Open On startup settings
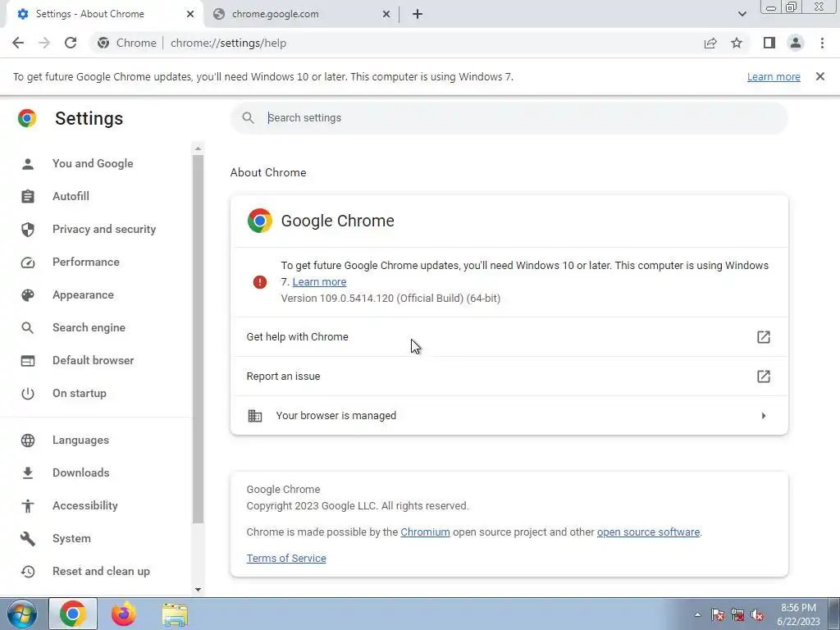Screen dimensions: 840x630 (x=80, y=393)
